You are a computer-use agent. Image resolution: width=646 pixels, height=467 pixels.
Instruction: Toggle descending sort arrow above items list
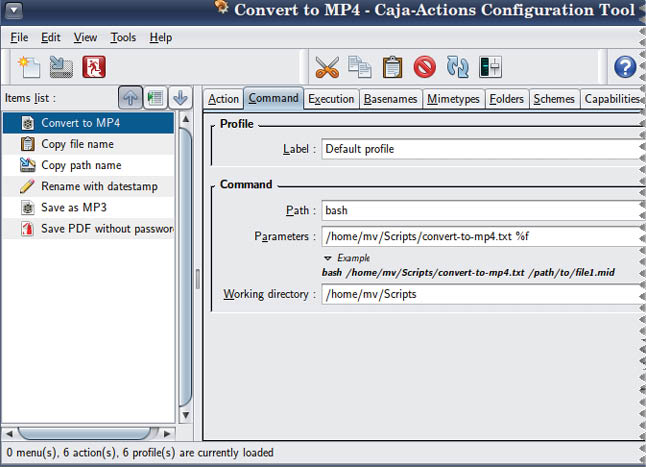pyautogui.click(x=180, y=98)
